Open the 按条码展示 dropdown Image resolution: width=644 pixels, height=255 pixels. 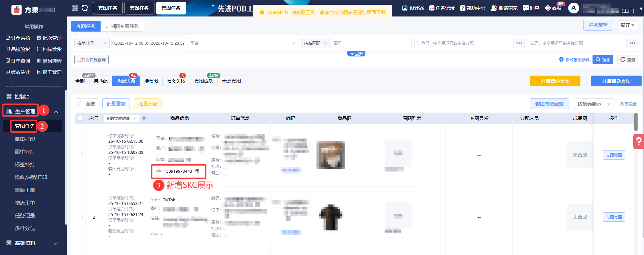tap(594, 104)
